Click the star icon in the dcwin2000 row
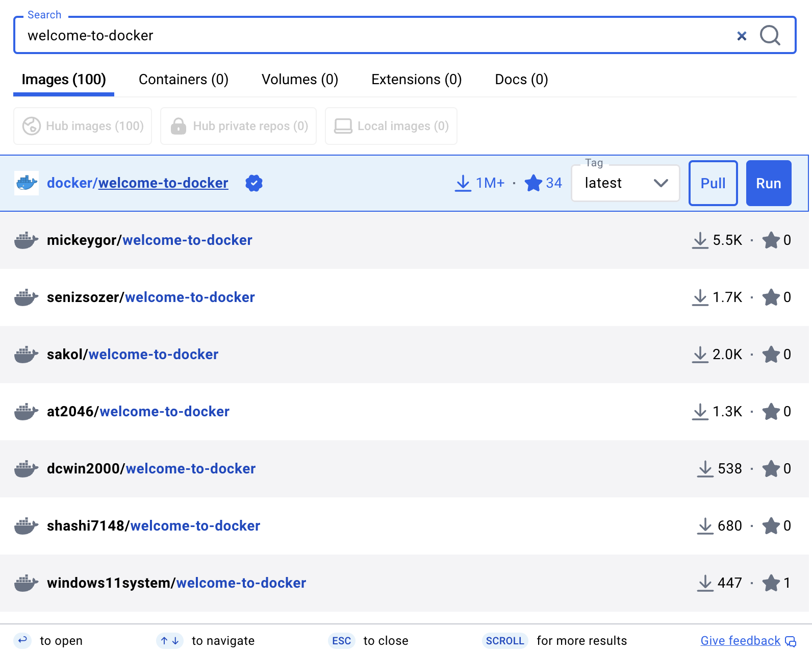This screenshot has width=812, height=653. [771, 469]
